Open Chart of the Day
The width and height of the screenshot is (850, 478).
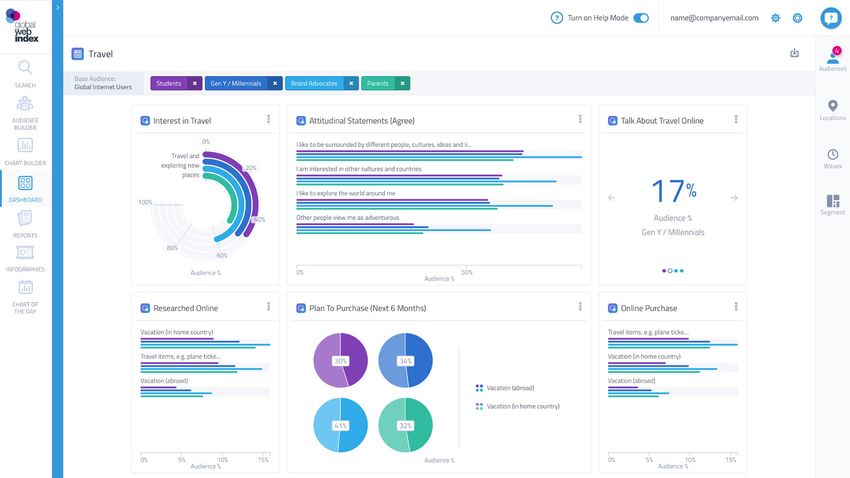coord(25,290)
